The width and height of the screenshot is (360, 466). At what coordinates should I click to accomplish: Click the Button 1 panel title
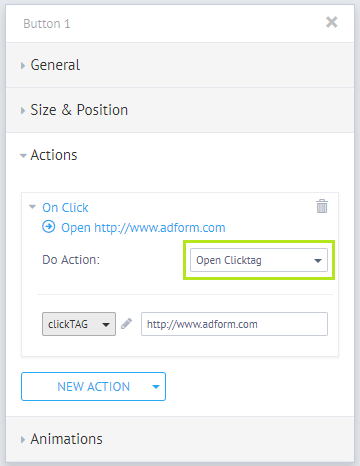point(47,24)
